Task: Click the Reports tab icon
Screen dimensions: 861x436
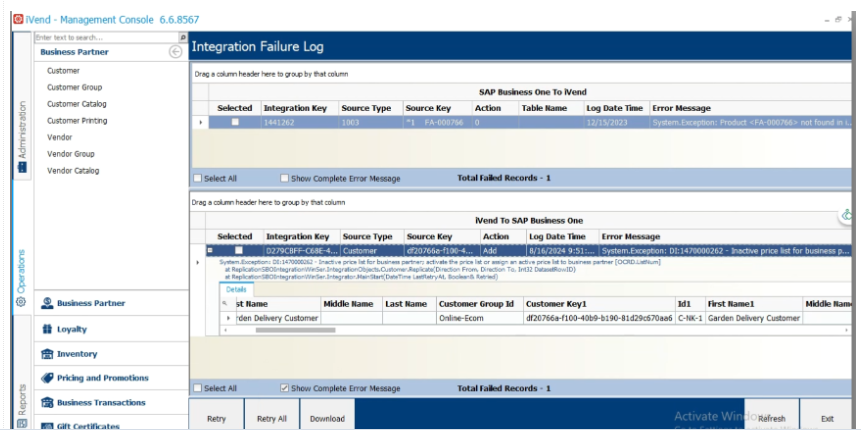Action: click(x=22, y=423)
